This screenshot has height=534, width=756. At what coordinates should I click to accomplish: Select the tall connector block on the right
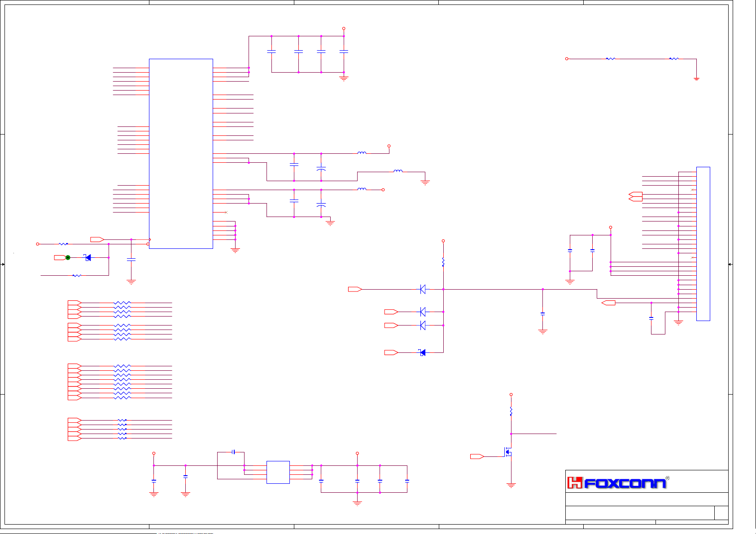(x=703, y=243)
